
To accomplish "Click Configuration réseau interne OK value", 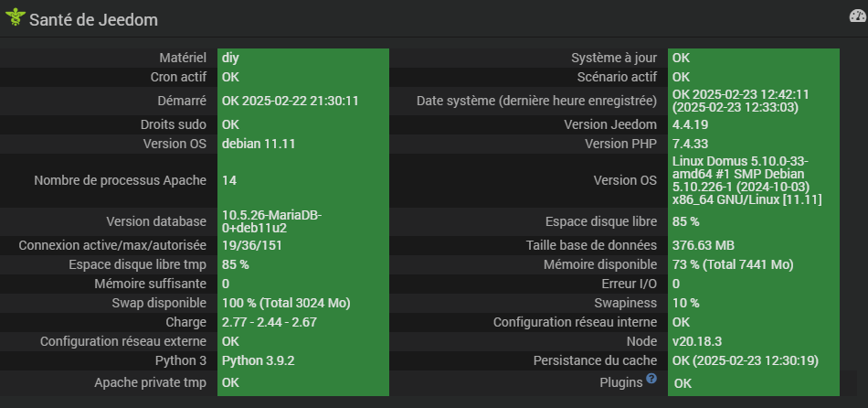I will (x=682, y=323).
